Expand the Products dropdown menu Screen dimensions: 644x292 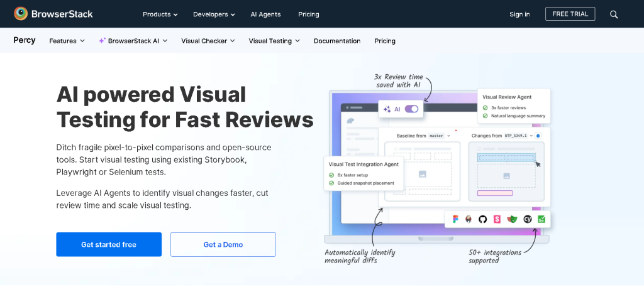(x=160, y=14)
